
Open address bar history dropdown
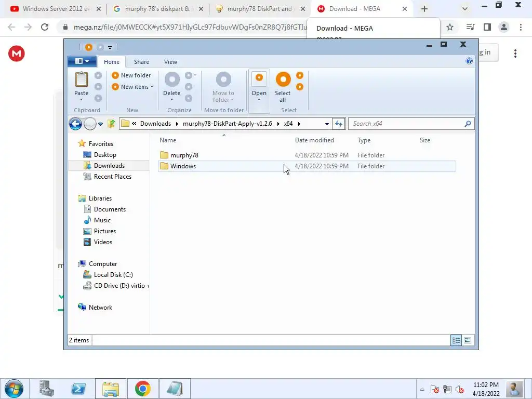click(327, 124)
